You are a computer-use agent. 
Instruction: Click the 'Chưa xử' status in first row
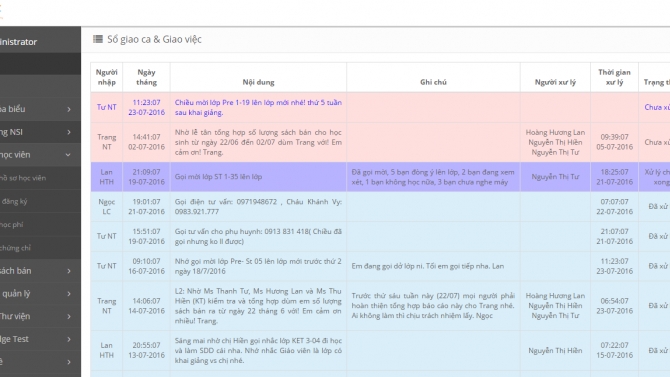pyautogui.click(x=657, y=107)
